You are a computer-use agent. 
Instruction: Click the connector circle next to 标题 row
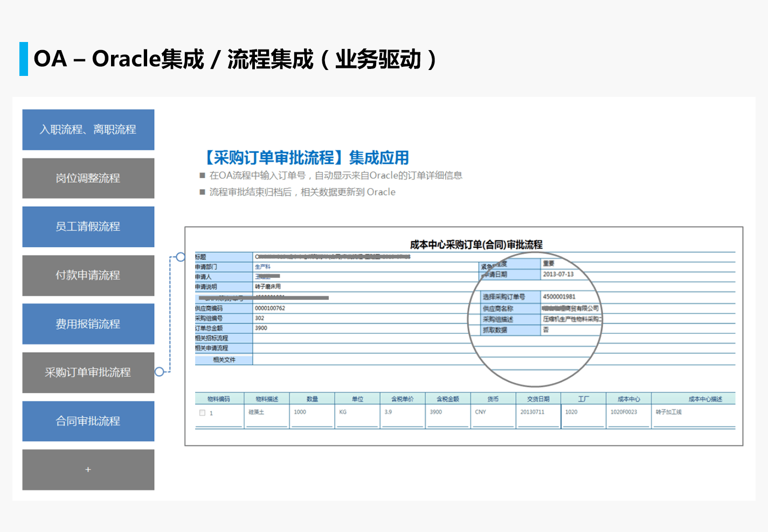click(x=181, y=257)
